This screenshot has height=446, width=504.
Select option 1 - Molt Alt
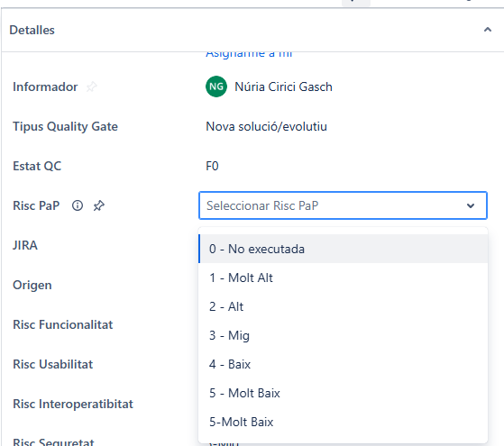(x=343, y=278)
